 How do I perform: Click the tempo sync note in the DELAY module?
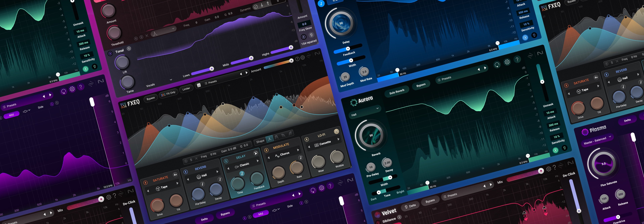pos(242,173)
